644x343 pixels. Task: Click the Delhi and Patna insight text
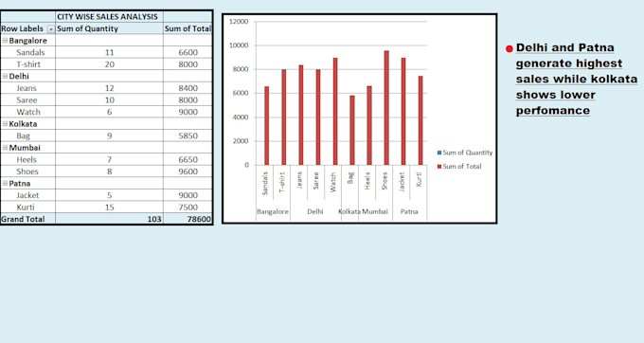click(x=577, y=79)
